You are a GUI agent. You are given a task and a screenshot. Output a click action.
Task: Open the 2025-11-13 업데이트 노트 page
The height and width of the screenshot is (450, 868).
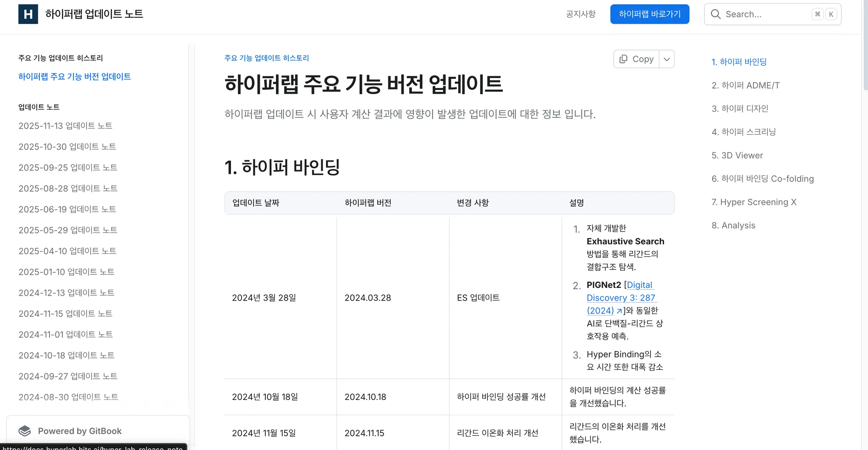(x=65, y=126)
